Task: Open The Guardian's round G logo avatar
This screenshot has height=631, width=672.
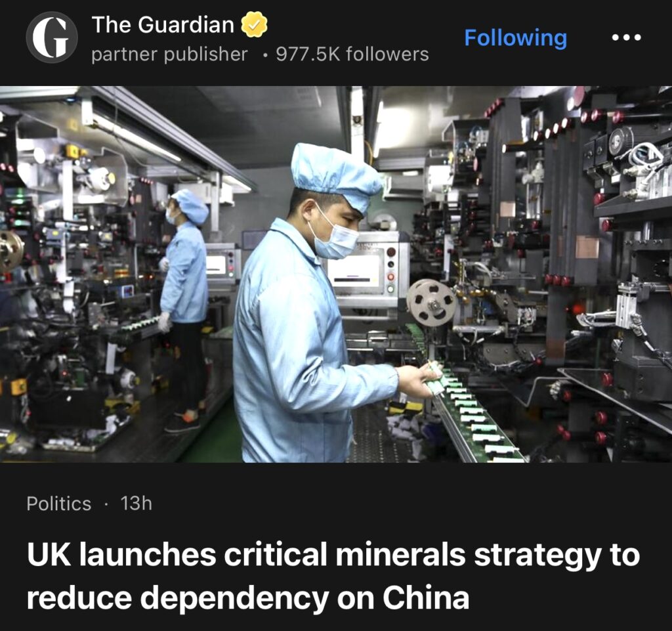Action: pyautogui.click(x=52, y=37)
